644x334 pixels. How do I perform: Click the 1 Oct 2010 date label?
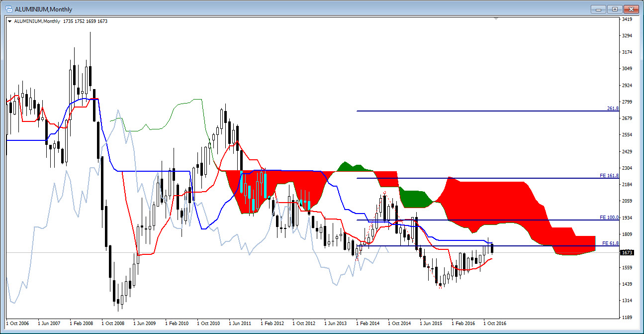[209, 324]
